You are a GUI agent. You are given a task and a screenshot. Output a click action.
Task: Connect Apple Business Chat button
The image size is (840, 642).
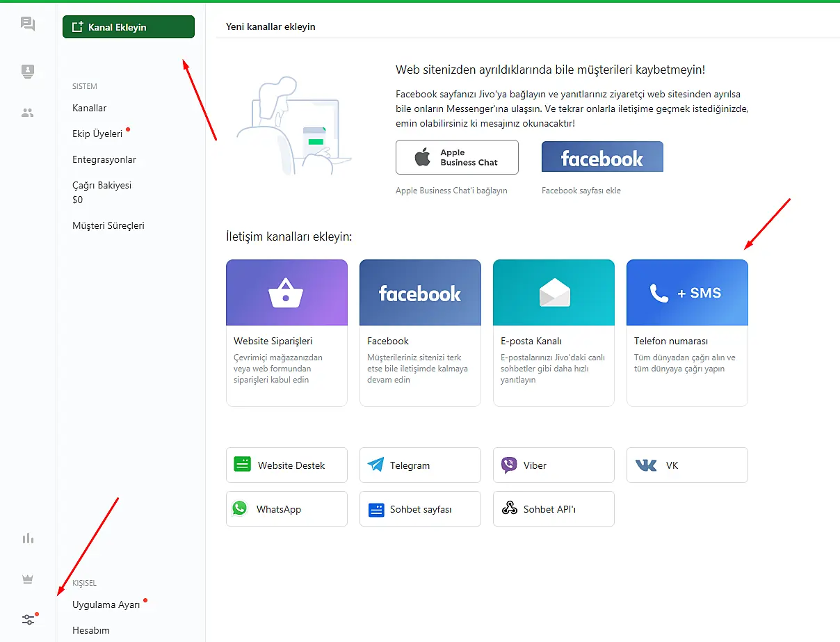click(457, 157)
